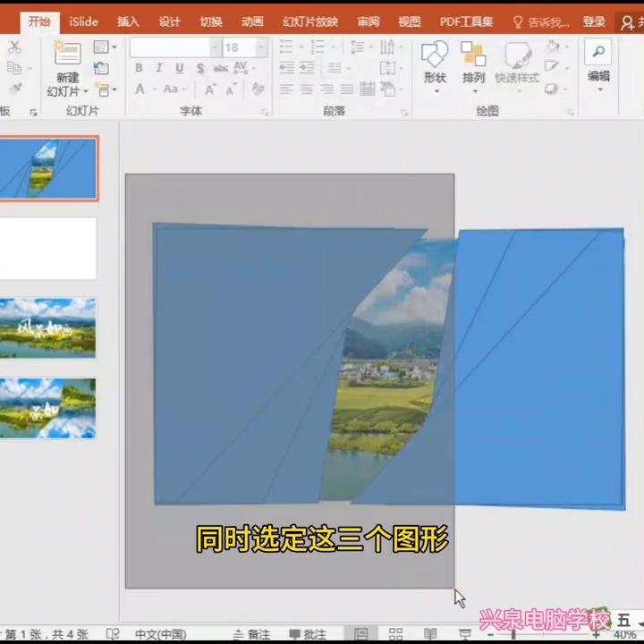
Task: Toggle Underline formatting
Action: [x=180, y=68]
